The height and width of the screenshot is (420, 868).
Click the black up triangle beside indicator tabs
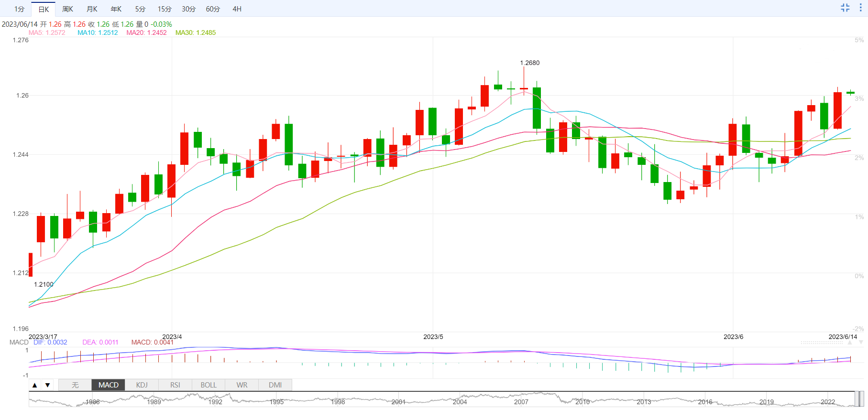coord(35,385)
